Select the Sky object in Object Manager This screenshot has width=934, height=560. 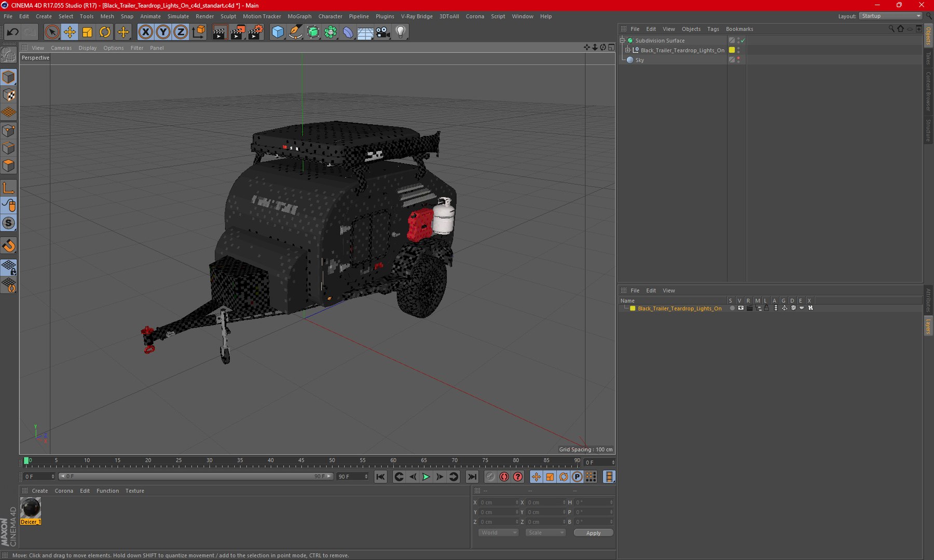(640, 60)
